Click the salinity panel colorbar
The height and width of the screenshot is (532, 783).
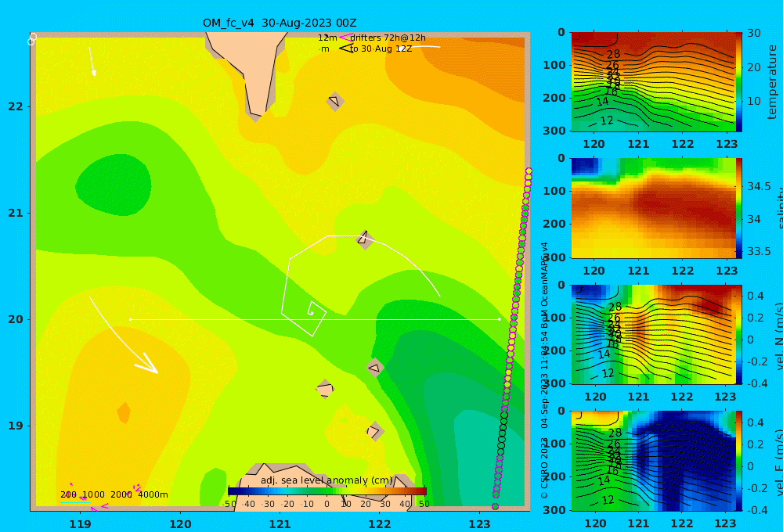(739, 208)
